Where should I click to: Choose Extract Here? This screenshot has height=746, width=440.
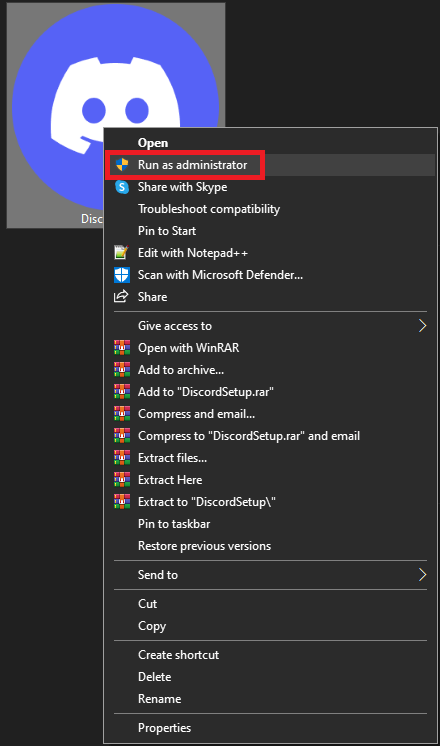pyautogui.click(x=270, y=480)
